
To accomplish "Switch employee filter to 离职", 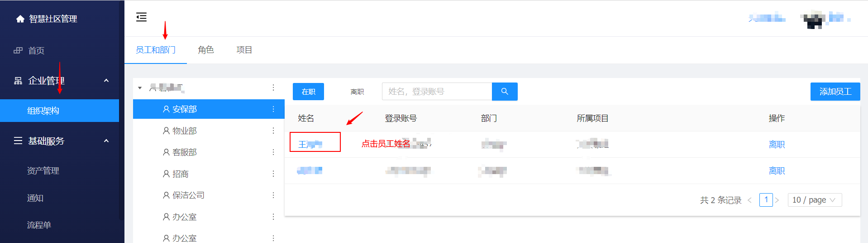I will [357, 92].
